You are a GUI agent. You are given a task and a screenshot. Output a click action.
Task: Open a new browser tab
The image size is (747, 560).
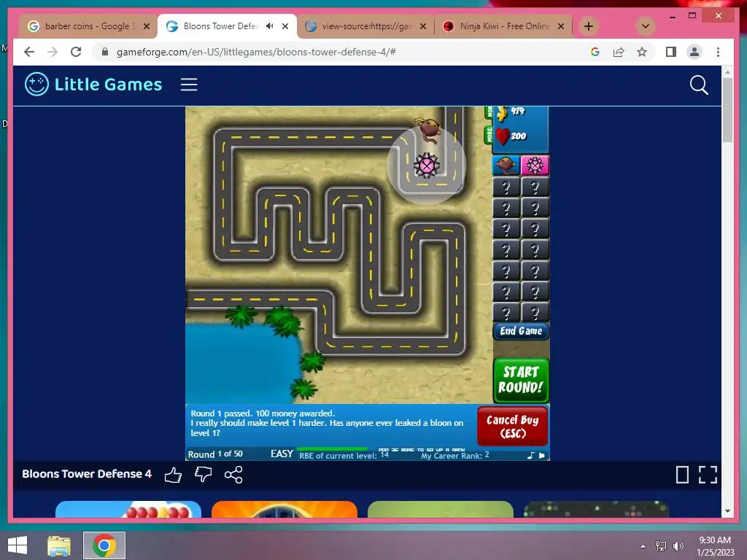tap(589, 26)
